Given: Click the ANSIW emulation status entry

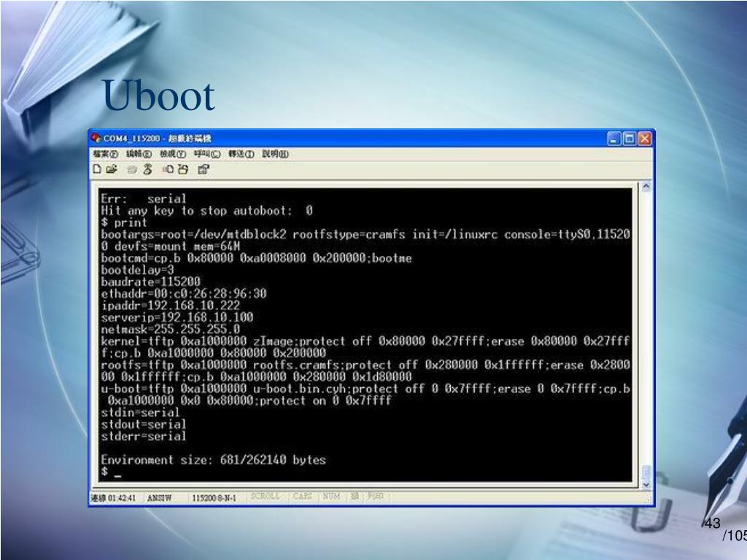Looking at the screenshot, I should click(159, 497).
